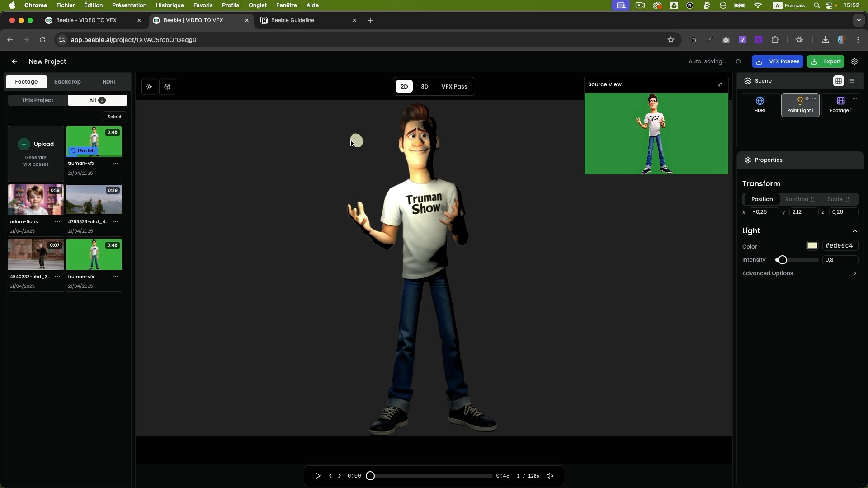The height and width of the screenshot is (488, 868).
Task: Click the Properties gear icon
Action: 748,160
